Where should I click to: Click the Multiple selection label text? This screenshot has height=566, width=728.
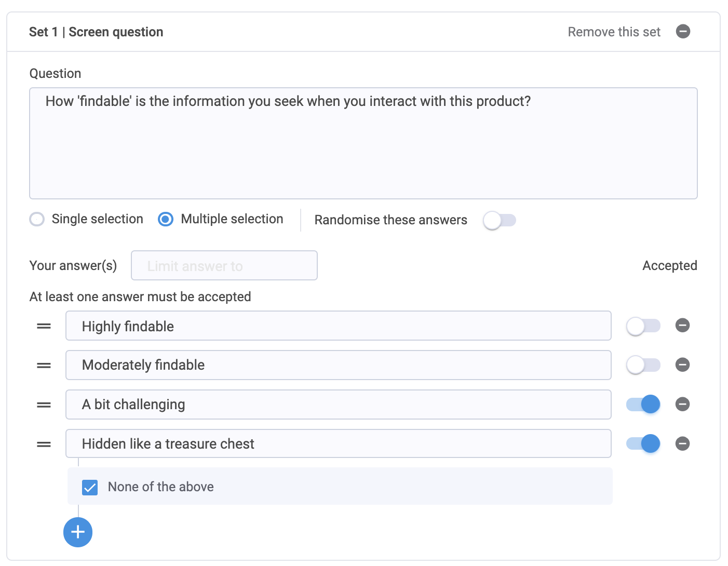232,219
